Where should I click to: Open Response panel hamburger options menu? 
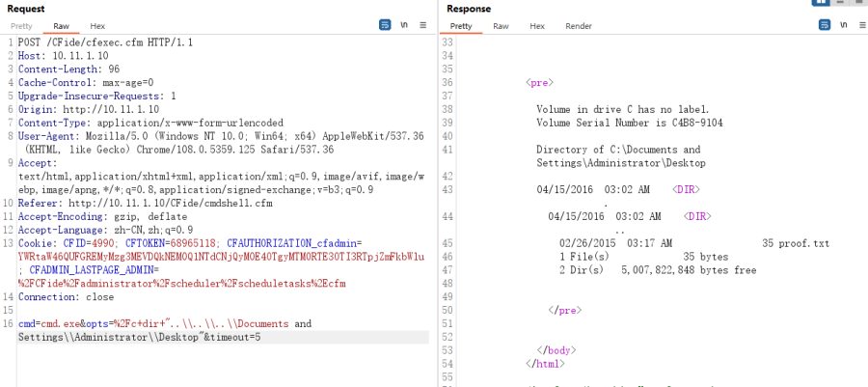(x=862, y=25)
